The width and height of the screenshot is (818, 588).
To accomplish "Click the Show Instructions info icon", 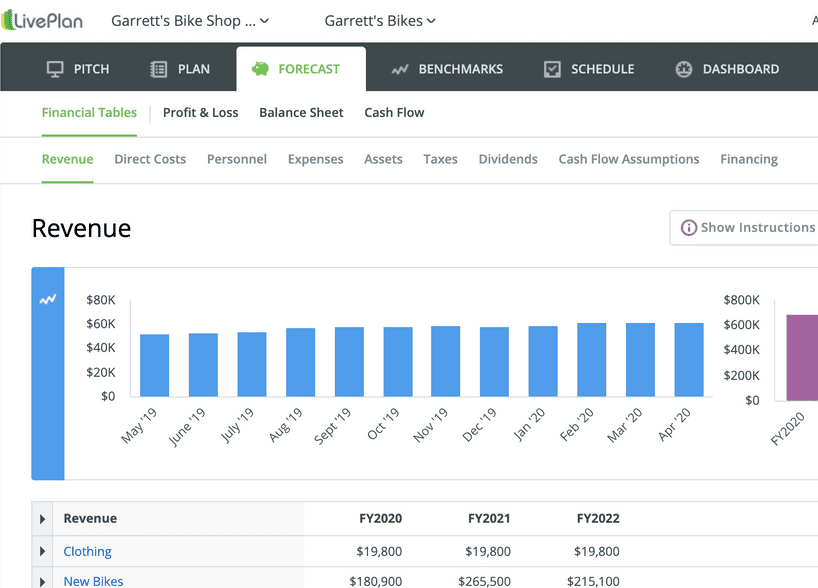I will [x=688, y=228].
